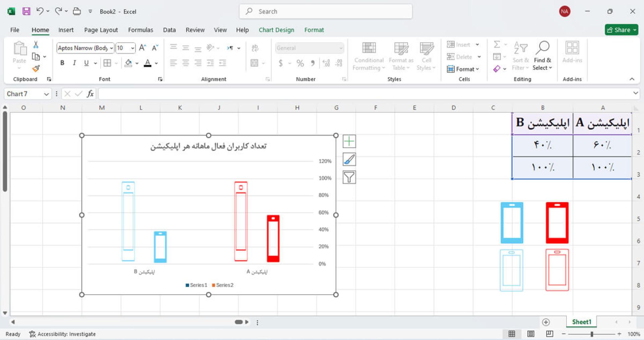
Task: Click zoom out minus button
Action: 564,334
